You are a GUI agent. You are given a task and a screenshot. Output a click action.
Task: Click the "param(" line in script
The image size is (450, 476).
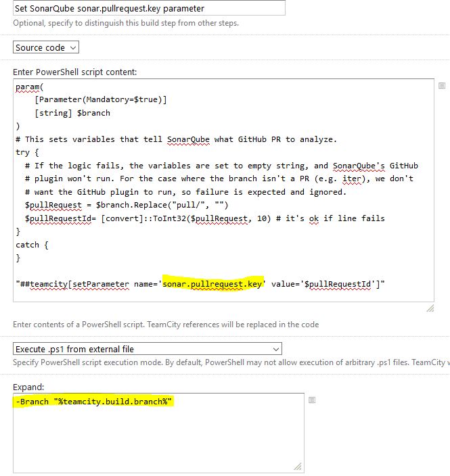tap(30, 87)
